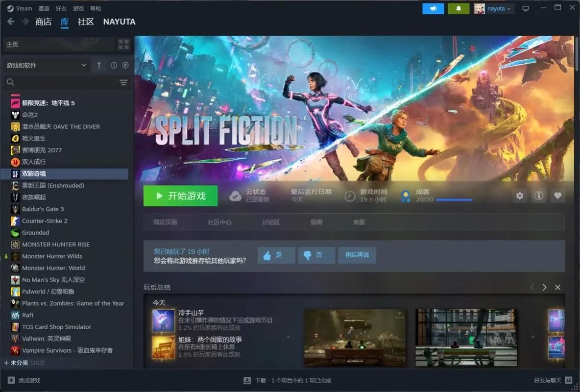The height and width of the screenshot is (392, 580).
Task: Open the advanced filter options icon
Action: 123,82
